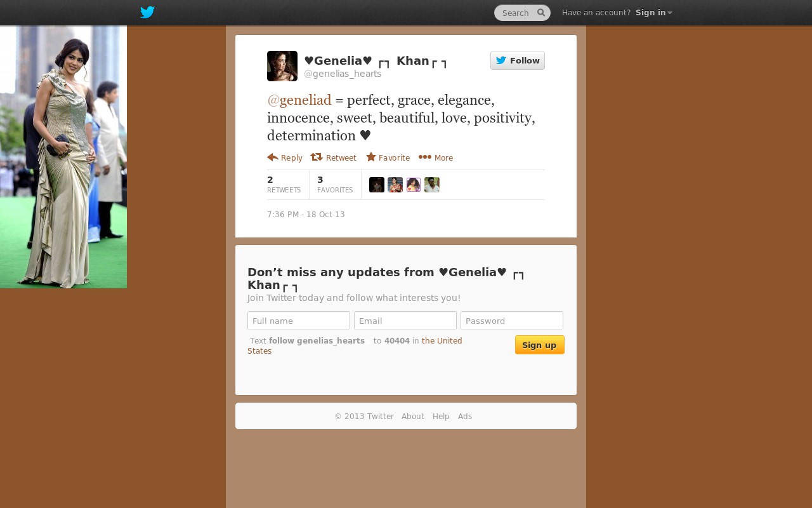Image resolution: width=812 pixels, height=508 pixels.
Task: Click the search magnifier icon
Action: click(541, 13)
